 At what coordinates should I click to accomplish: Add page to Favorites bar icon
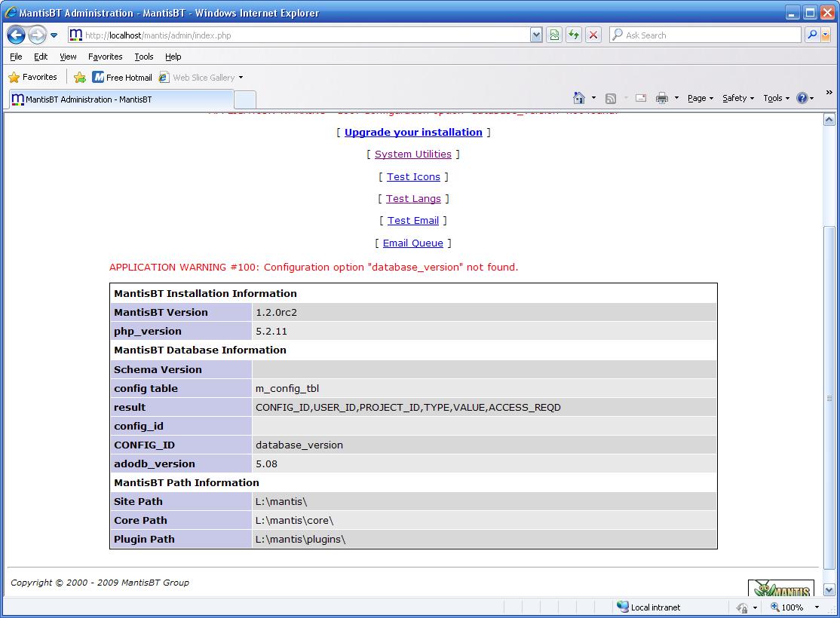pos(80,77)
